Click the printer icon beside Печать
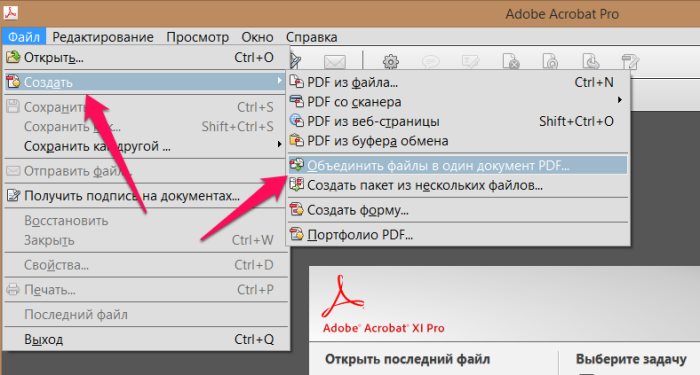Image resolution: width=700 pixels, height=375 pixels. (13, 289)
